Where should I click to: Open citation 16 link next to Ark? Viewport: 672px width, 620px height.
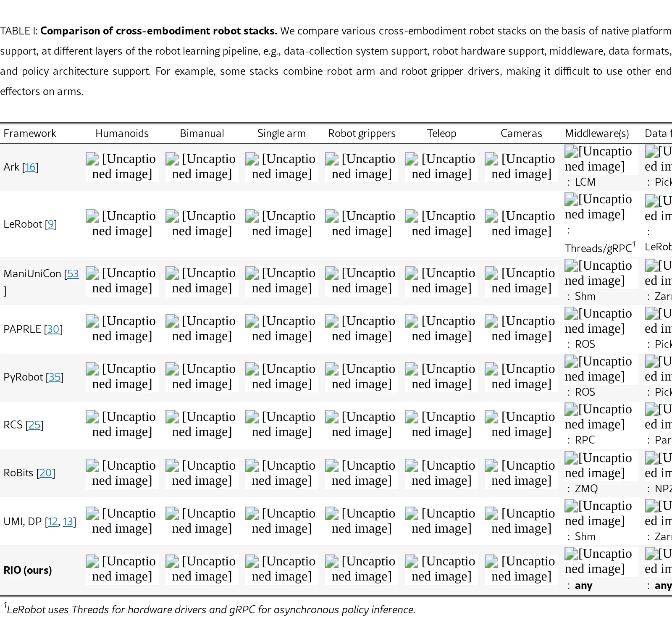coord(30,167)
